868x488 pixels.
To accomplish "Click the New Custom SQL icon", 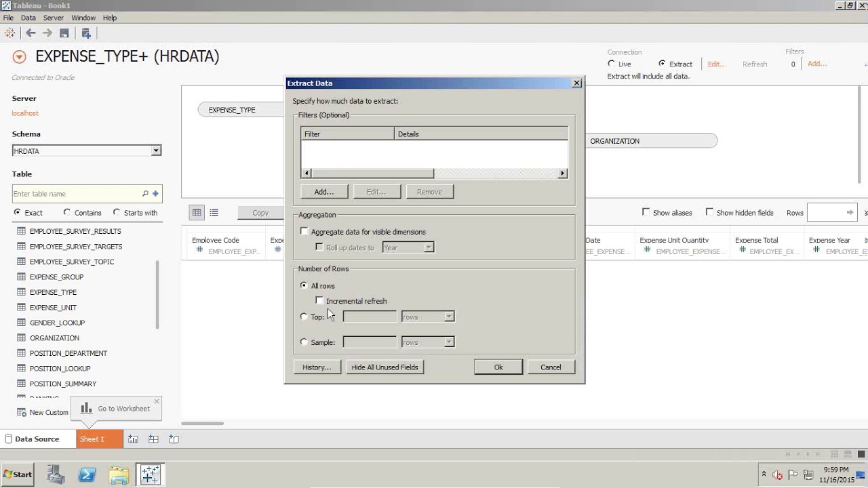I will (21, 412).
